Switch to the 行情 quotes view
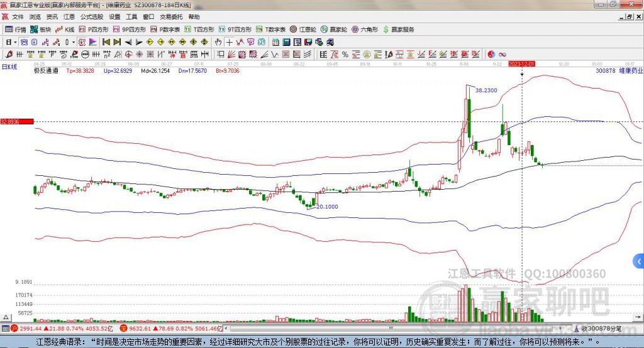This screenshot has width=644, height=348. 16,30
